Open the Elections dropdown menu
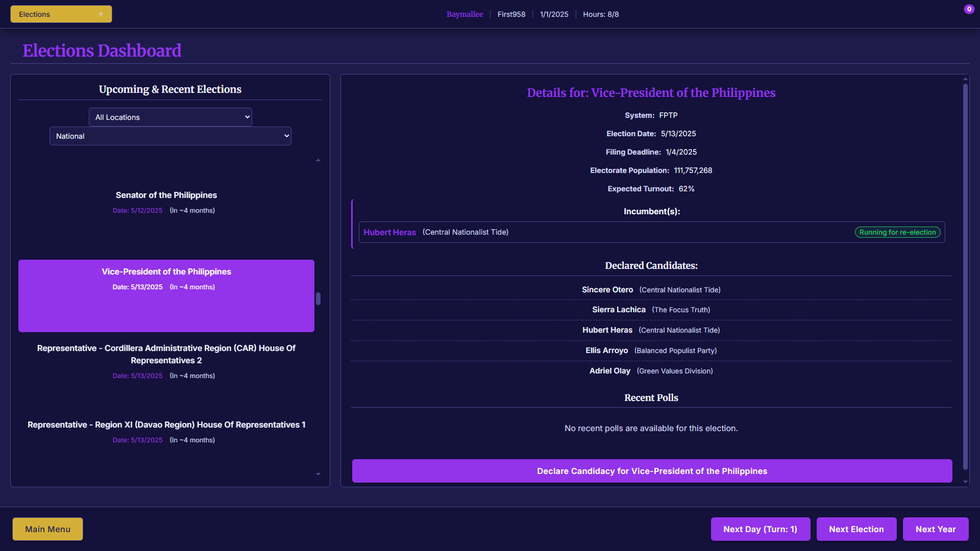Screen dimensions: 980x551 tap(61, 14)
